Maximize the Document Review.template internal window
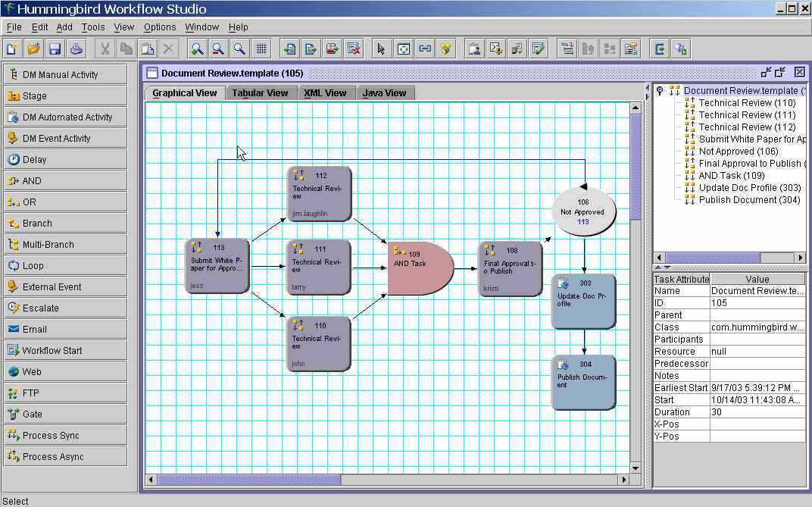Viewport: 812px width, 507px height. pyautogui.click(x=780, y=73)
